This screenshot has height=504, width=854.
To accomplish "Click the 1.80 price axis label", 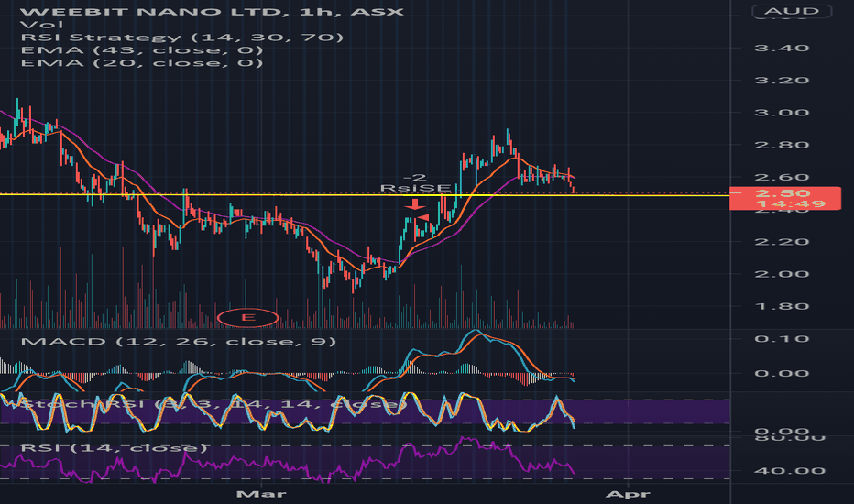I will pyautogui.click(x=782, y=306).
